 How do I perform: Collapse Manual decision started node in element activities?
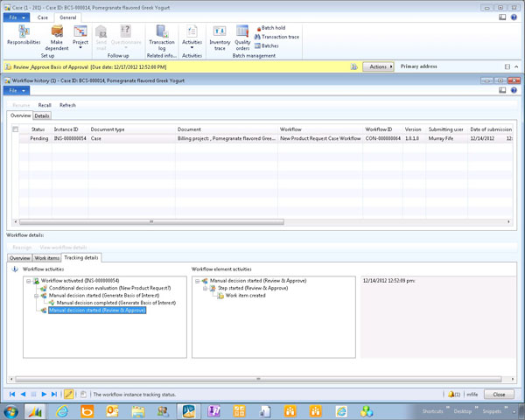pyautogui.click(x=198, y=281)
